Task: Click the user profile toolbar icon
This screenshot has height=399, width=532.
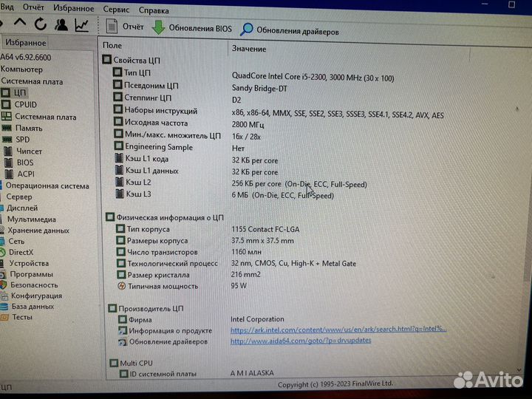Action: 61,25
